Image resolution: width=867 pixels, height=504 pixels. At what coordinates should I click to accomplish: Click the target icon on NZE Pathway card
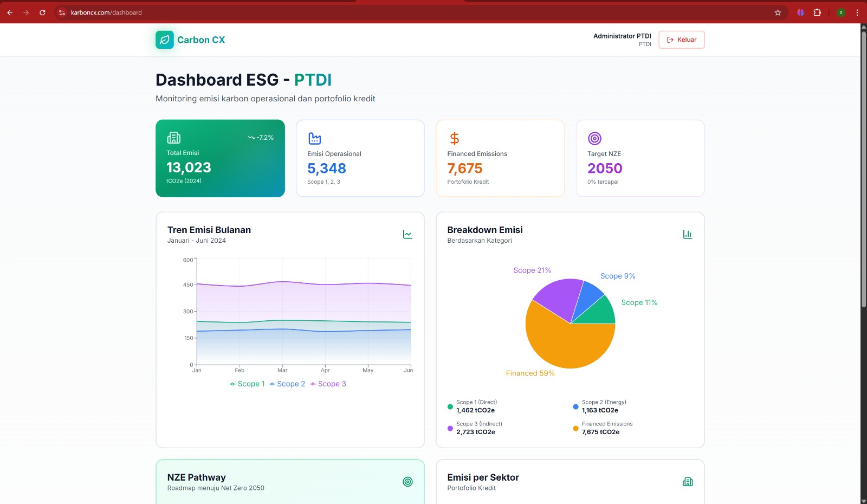pos(407,481)
